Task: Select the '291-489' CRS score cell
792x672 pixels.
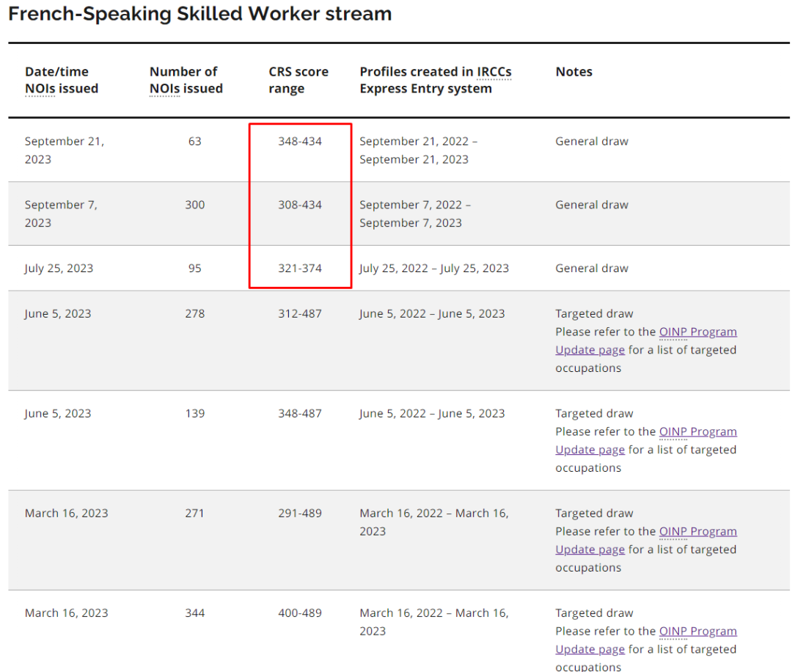Action: (x=300, y=514)
